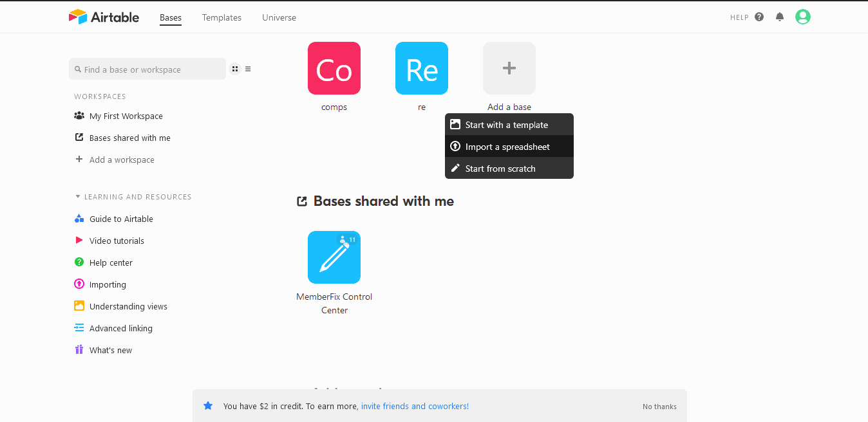Click the Help question mark icon
This screenshot has height=422, width=868.
759,17
